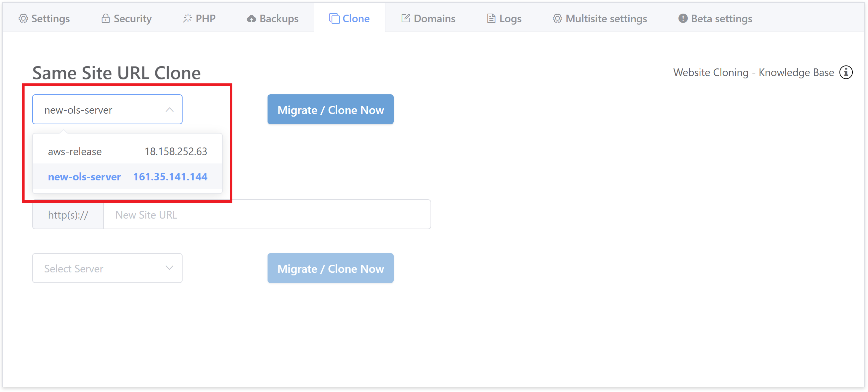Open the Settings tab
Viewport: 868px width, 392px height.
[44, 19]
